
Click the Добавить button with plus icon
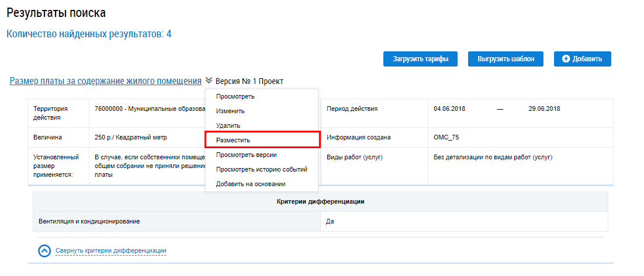pyautogui.click(x=582, y=59)
